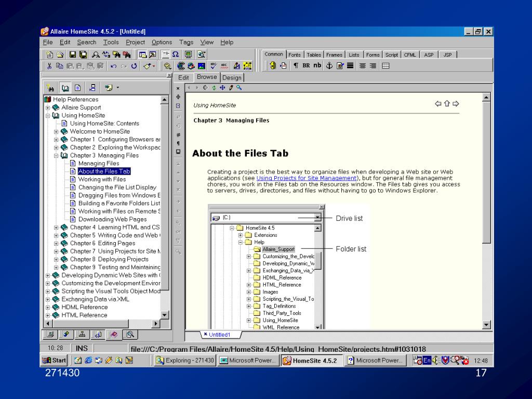
Task: Open the Project menu
Action: [x=135, y=42]
